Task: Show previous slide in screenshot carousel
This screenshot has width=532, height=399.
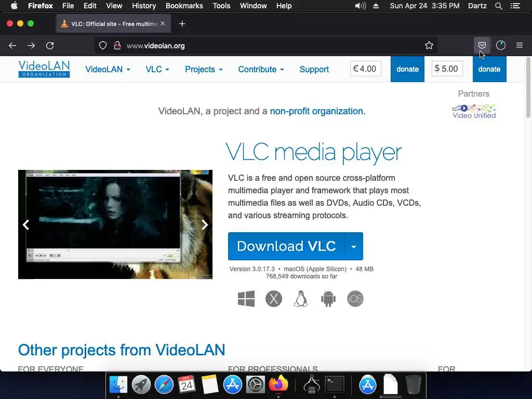Action: pyautogui.click(x=26, y=224)
